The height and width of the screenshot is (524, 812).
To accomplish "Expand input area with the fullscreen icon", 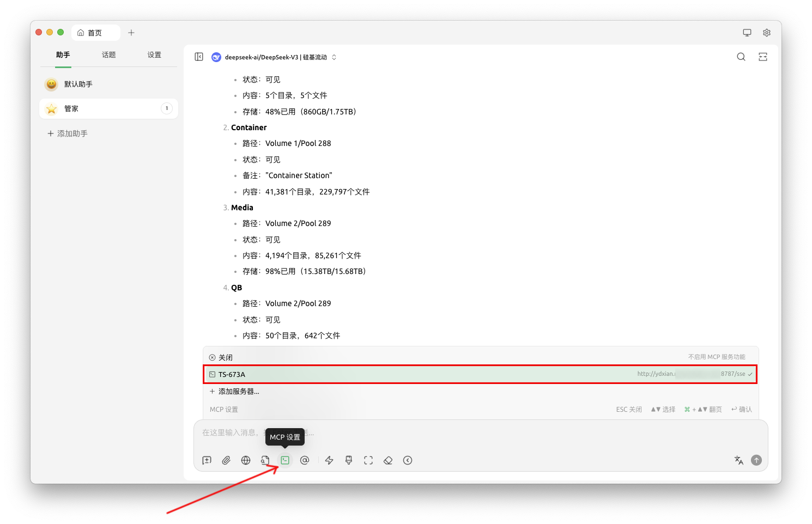I will tap(368, 460).
